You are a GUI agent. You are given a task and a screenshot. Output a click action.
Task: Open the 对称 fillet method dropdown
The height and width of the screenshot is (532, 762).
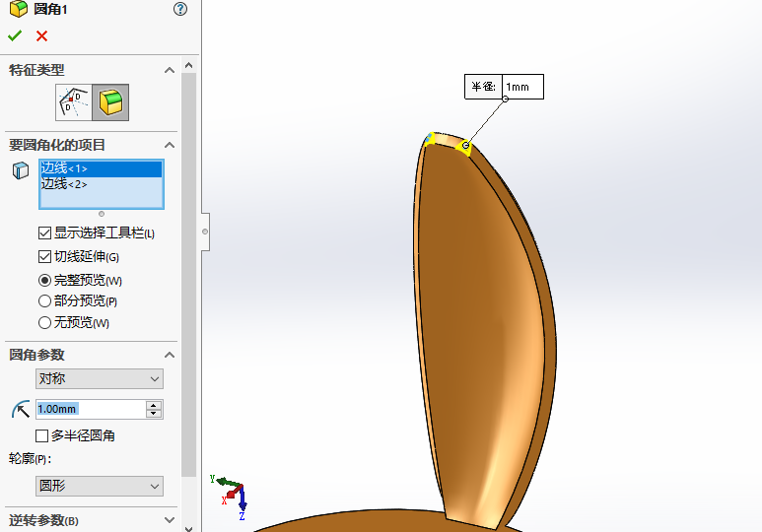tap(100, 379)
